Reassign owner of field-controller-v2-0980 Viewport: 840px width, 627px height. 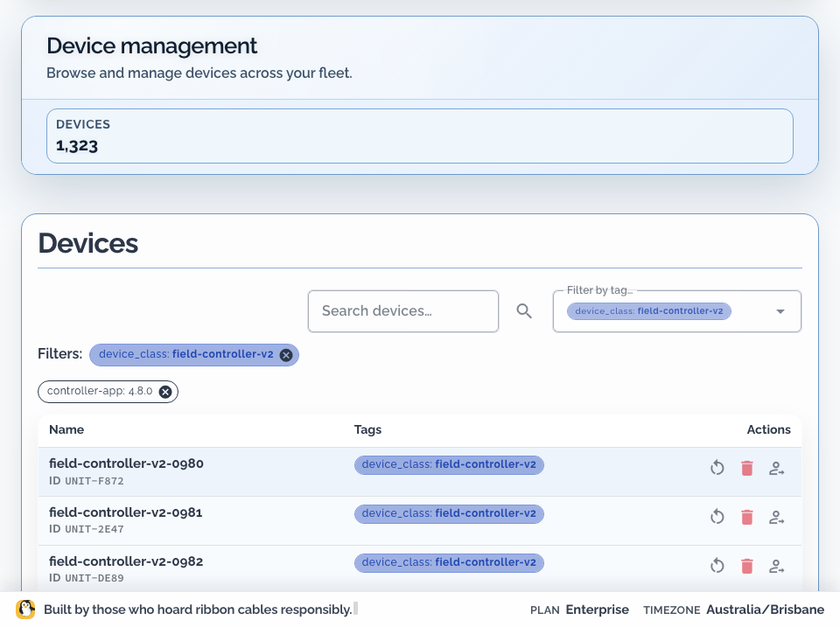[776, 469]
